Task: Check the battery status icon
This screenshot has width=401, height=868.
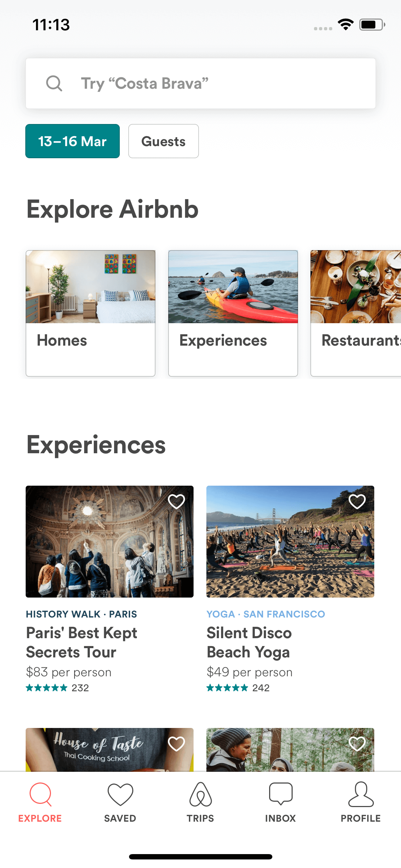Action: click(x=372, y=25)
